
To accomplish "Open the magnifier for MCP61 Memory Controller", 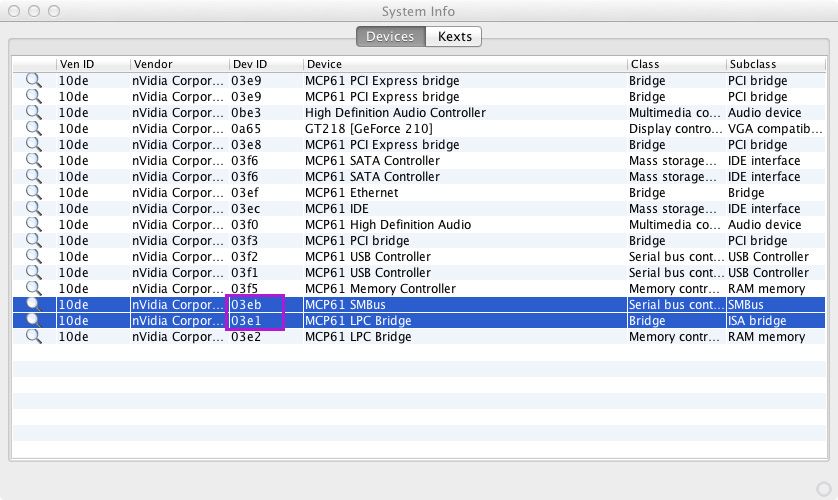I will pyautogui.click(x=34, y=288).
